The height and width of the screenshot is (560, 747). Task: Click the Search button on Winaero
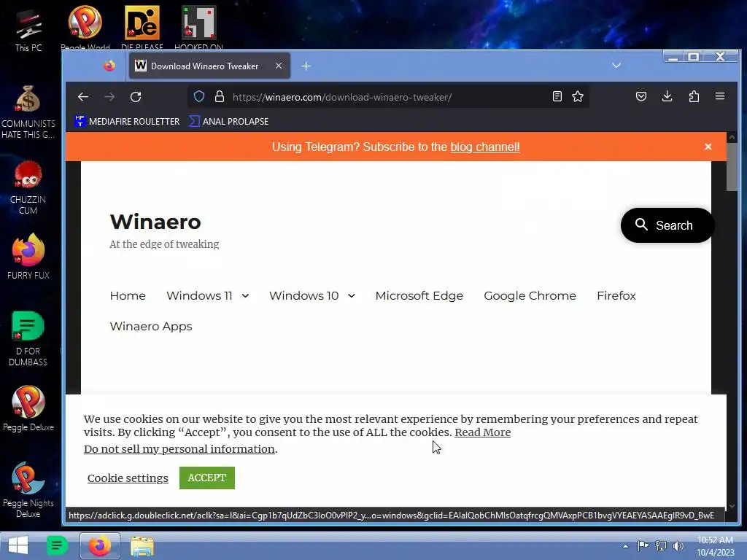coord(667,225)
